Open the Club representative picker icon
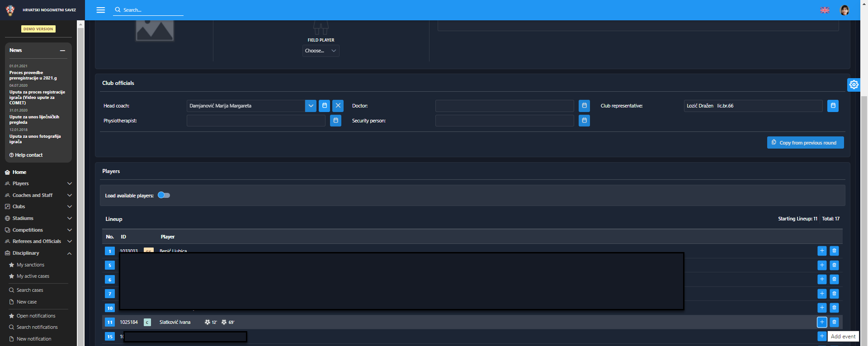Viewport: 868px width, 346px height. coord(833,106)
